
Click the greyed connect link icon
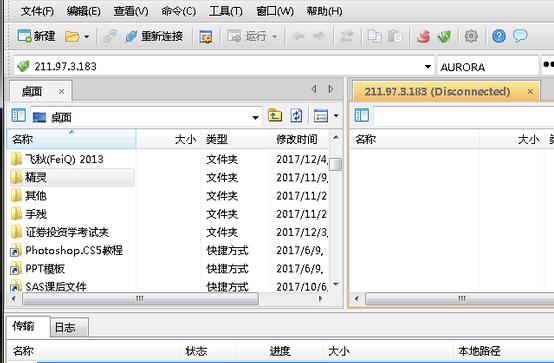coord(110,36)
